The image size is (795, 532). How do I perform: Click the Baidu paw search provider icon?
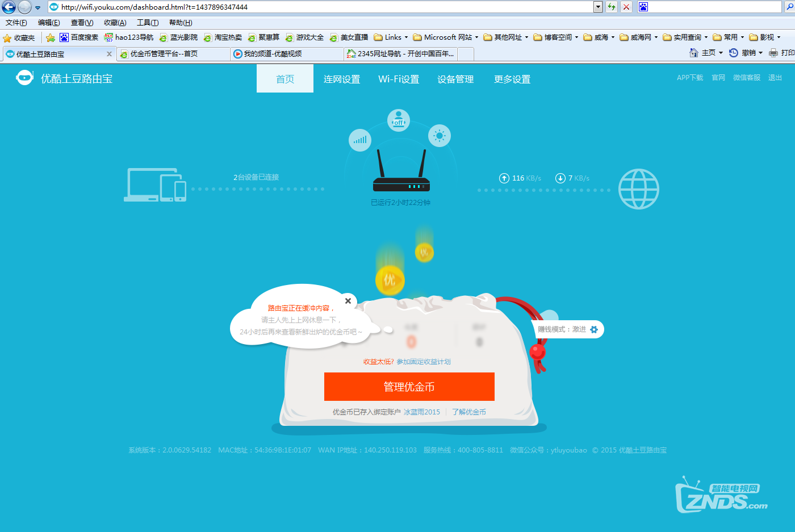coord(643,7)
